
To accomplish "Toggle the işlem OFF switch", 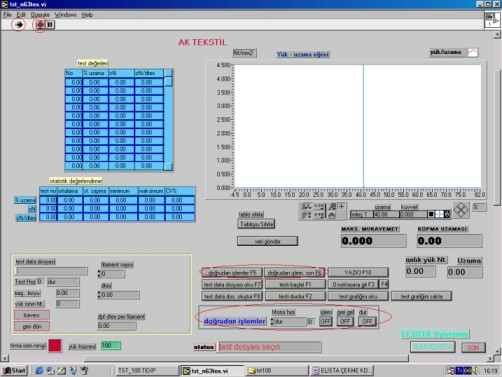I will (326, 321).
